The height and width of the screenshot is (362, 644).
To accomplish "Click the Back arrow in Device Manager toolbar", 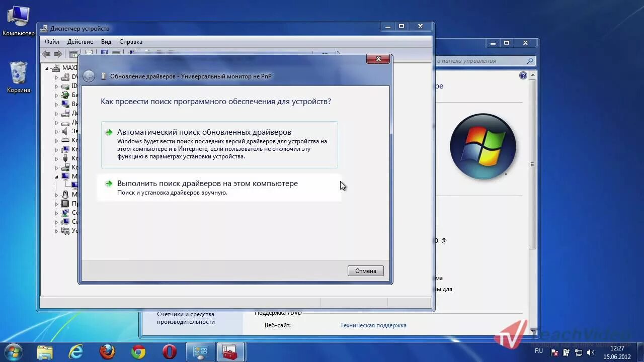I will tap(47, 54).
